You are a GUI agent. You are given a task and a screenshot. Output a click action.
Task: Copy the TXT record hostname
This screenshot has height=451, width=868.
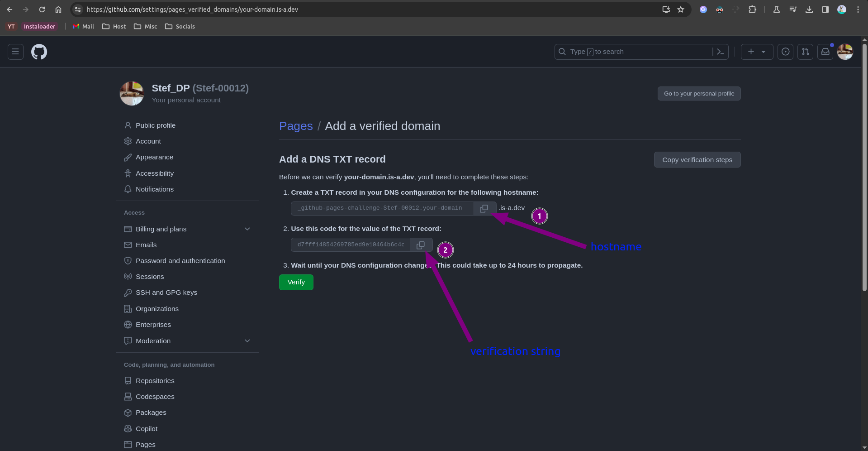click(484, 208)
